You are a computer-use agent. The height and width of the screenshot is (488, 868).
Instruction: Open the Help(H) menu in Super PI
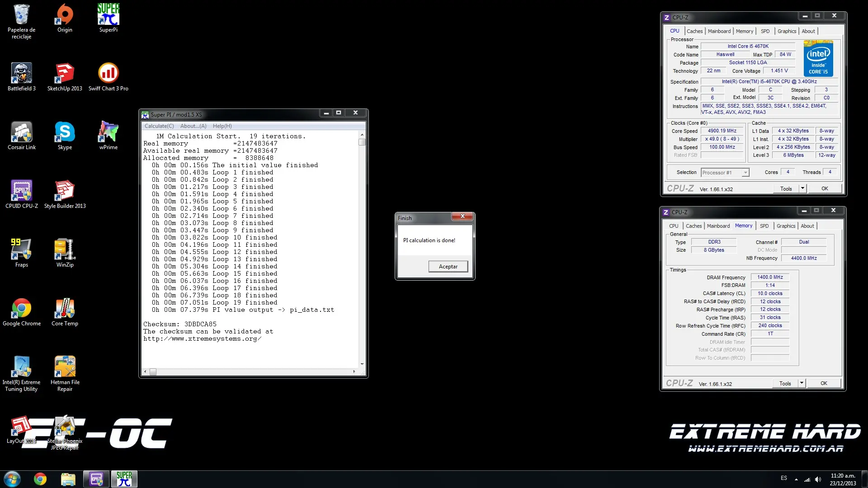pyautogui.click(x=222, y=126)
